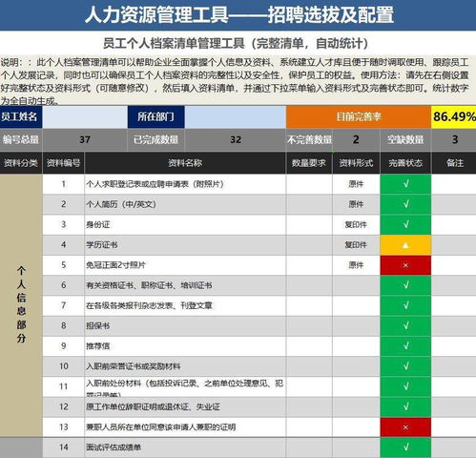Image resolution: width=476 pixels, height=458 pixels.
Task: Click the red cross status in row 13
Action: tap(405, 427)
